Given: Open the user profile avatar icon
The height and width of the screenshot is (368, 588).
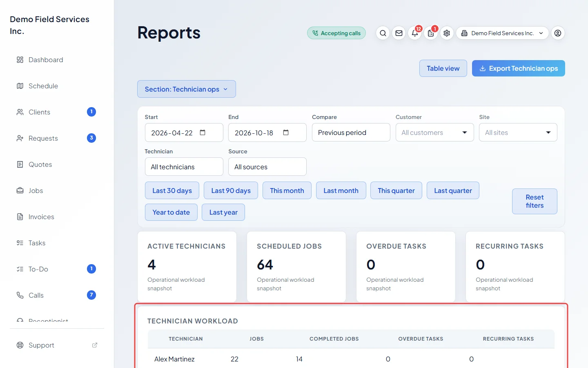Looking at the screenshot, I should [x=558, y=33].
